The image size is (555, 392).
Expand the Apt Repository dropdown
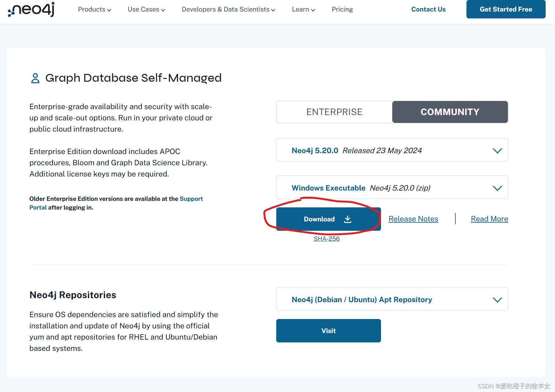tap(392, 299)
